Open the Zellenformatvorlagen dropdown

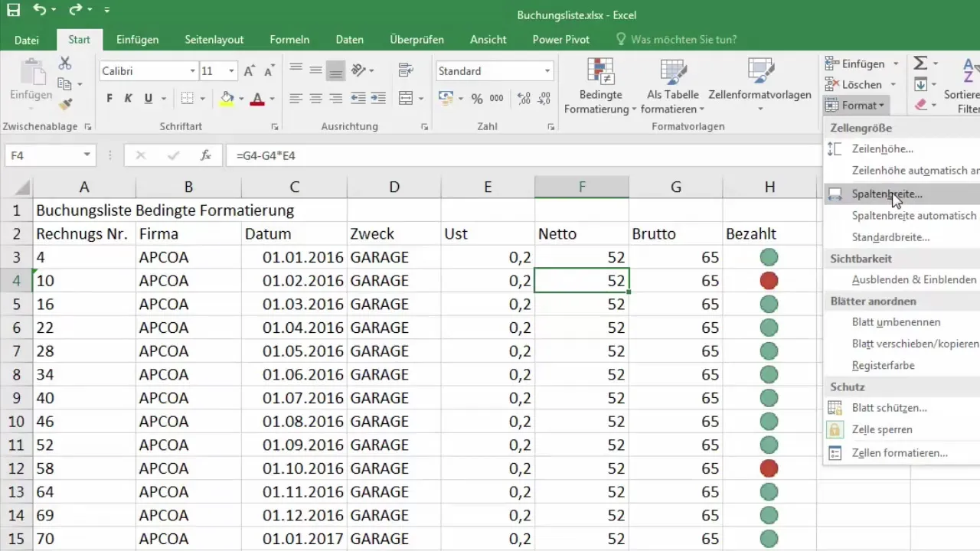point(759,109)
